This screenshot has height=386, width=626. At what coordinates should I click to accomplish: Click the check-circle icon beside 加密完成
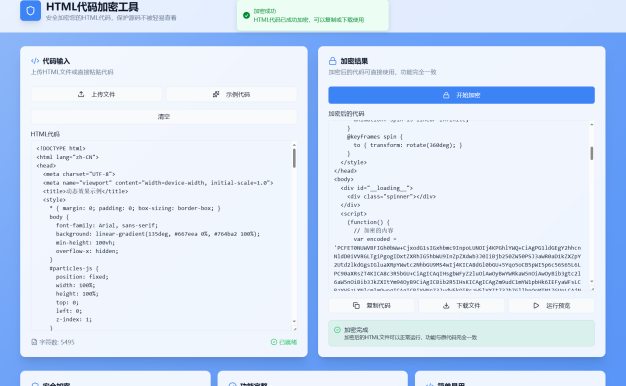337,330
